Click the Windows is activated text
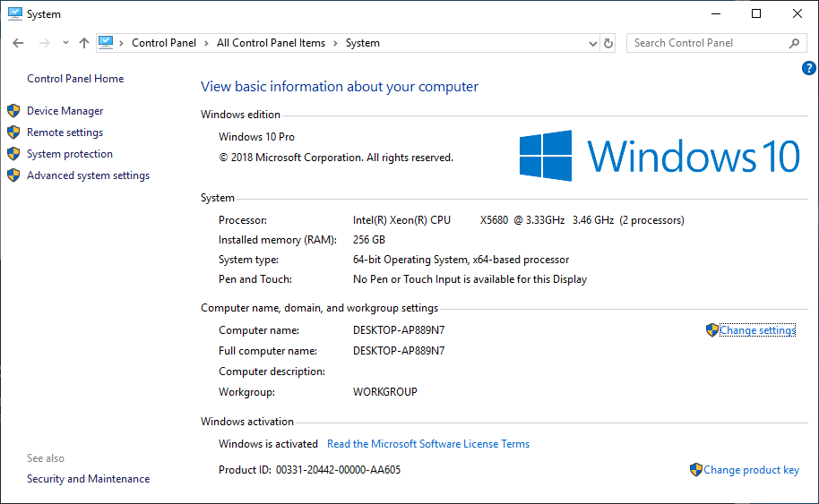The height and width of the screenshot is (504, 819). pyautogui.click(x=268, y=444)
